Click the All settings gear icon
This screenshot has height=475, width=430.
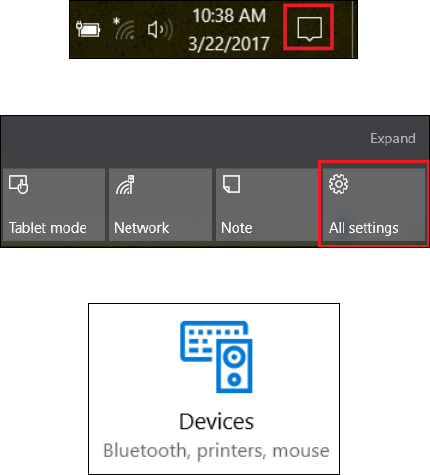click(338, 184)
